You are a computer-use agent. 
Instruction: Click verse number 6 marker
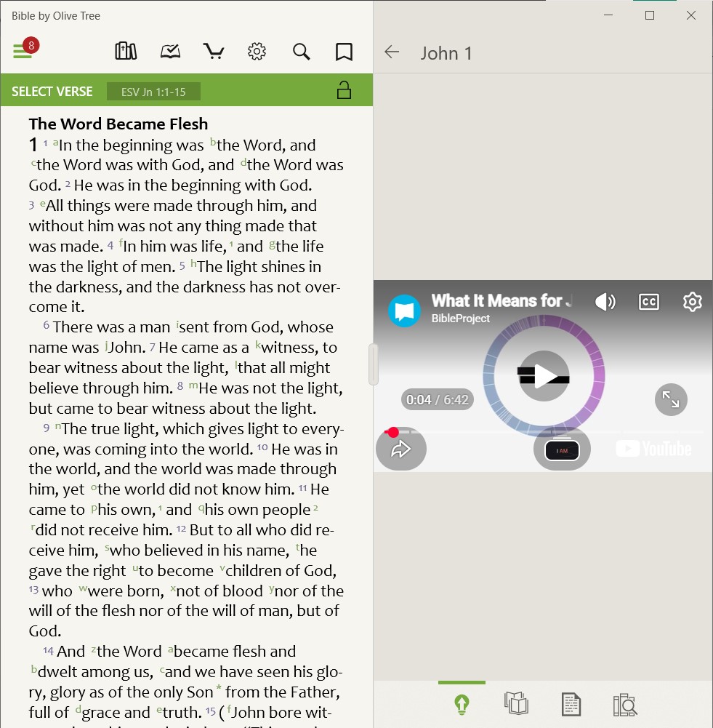[x=47, y=325]
